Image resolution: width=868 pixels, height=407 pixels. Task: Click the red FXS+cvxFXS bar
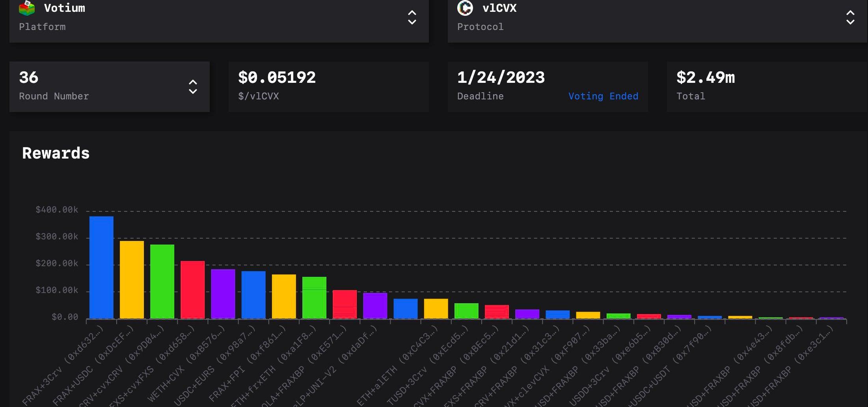(192, 289)
